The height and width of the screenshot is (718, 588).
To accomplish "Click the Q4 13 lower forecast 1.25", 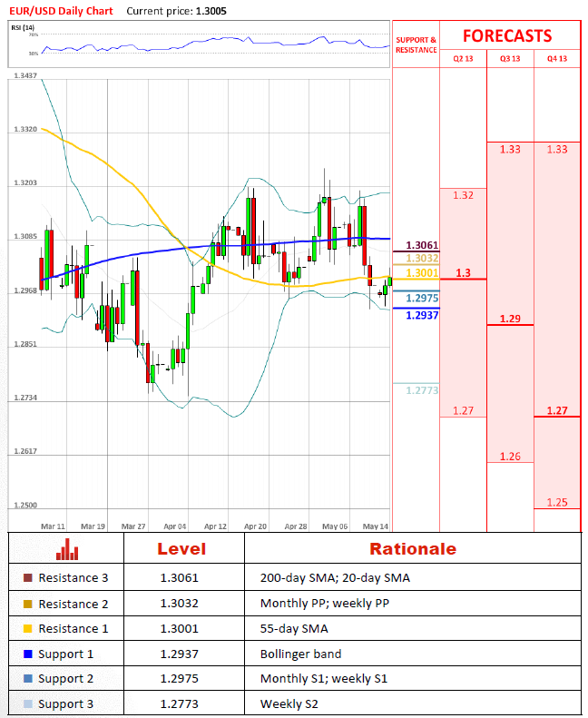I will pyautogui.click(x=557, y=503).
